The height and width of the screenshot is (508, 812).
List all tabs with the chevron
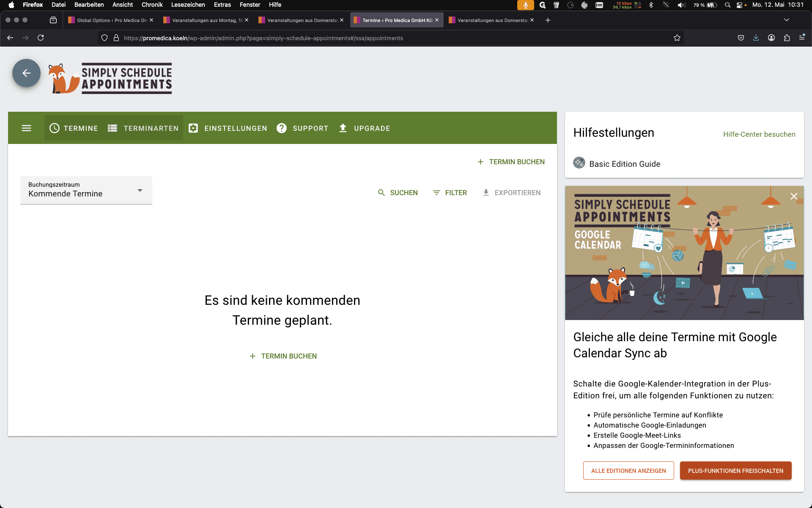click(787, 20)
